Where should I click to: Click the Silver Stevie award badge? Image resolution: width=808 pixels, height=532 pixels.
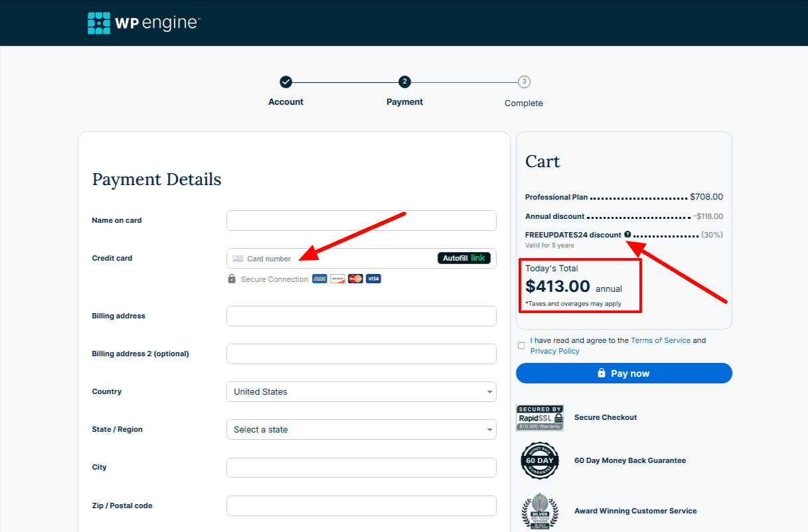[540, 511]
